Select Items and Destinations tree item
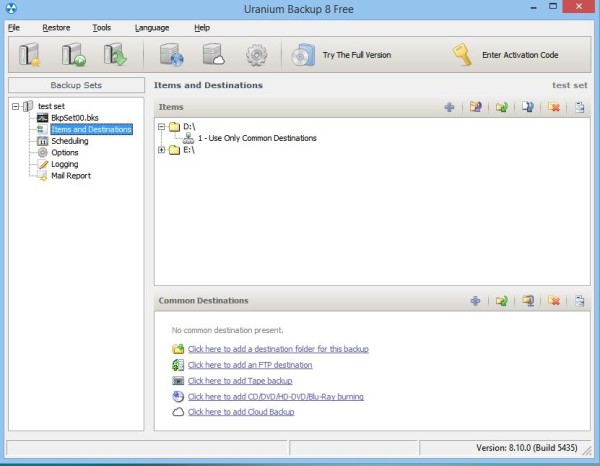Screen dimensions: 600x466 pos(91,129)
